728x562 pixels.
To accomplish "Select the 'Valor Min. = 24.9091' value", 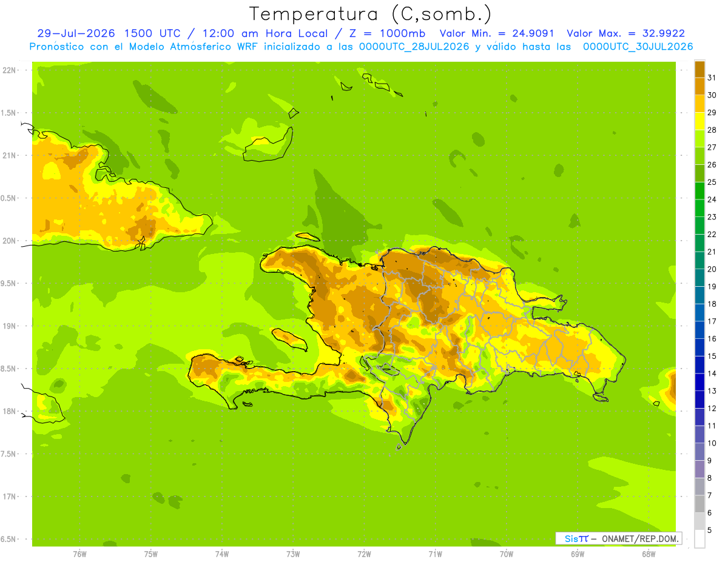I will coord(497,33).
